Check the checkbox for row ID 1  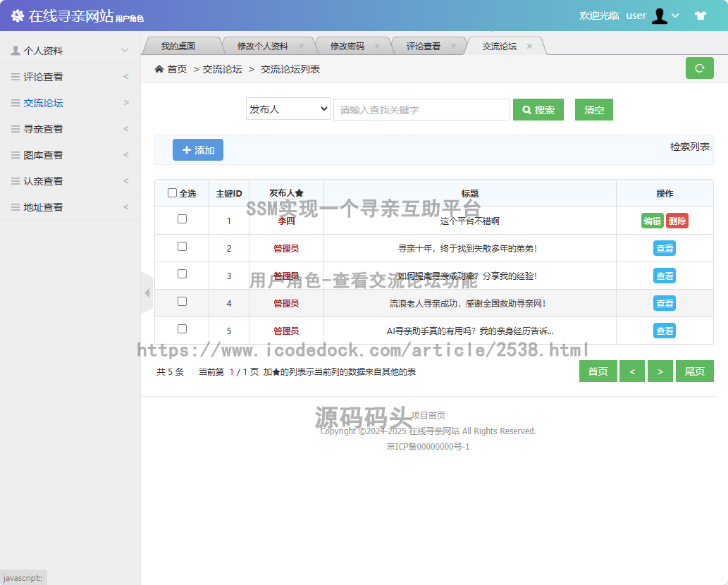182,218
